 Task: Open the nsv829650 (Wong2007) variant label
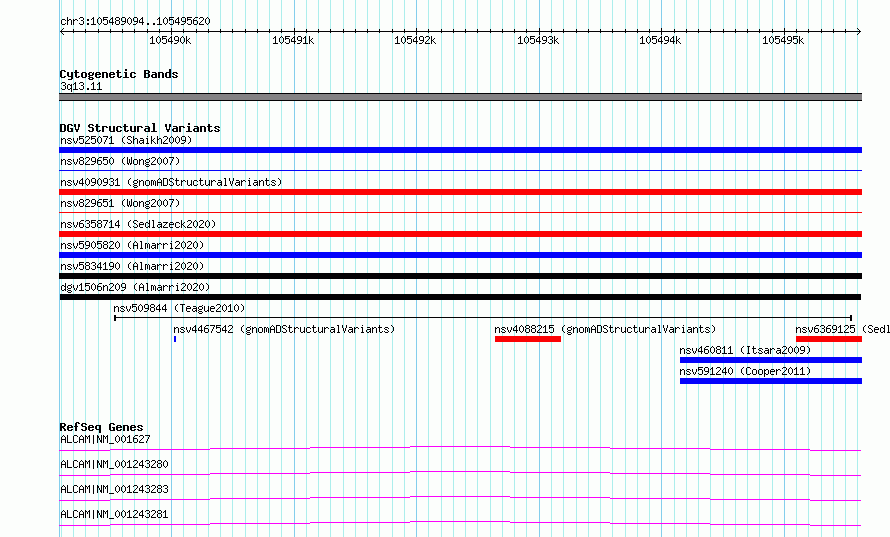pos(120,161)
